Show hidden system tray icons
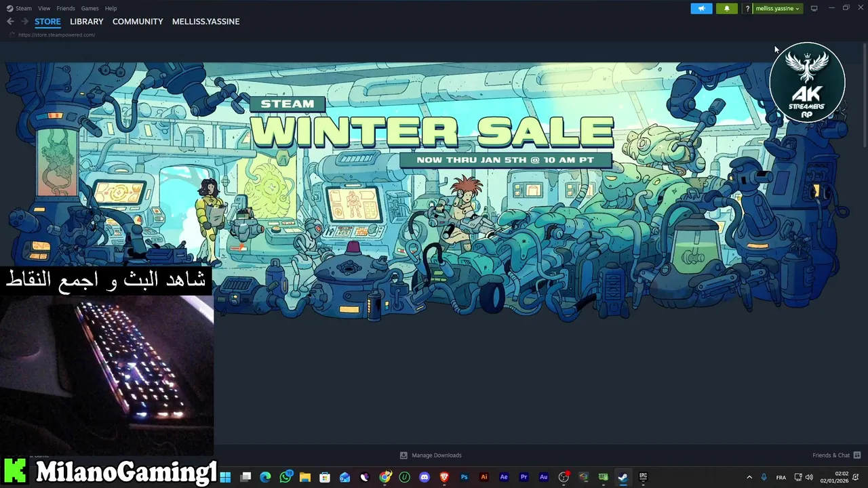This screenshot has width=868, height=488. coord(749,477)
